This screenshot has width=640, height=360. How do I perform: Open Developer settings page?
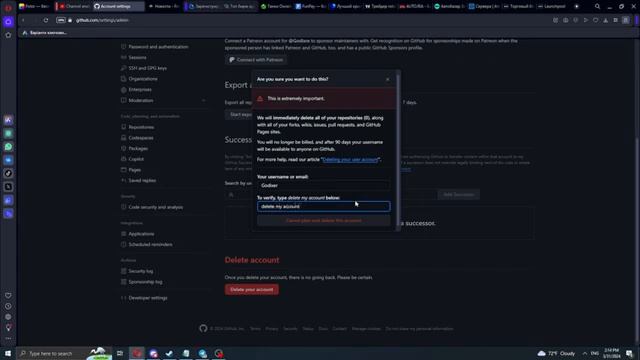tap(148, 298)
